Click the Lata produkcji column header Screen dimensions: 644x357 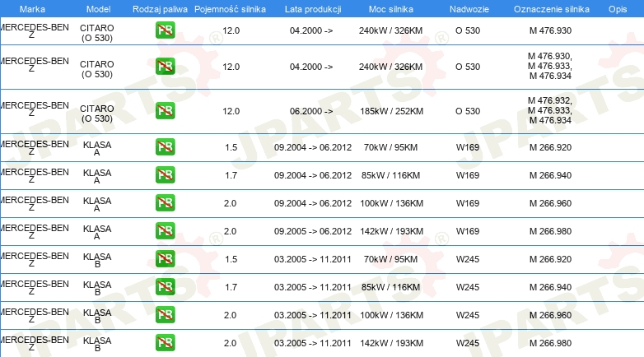(x=313, y=9)
